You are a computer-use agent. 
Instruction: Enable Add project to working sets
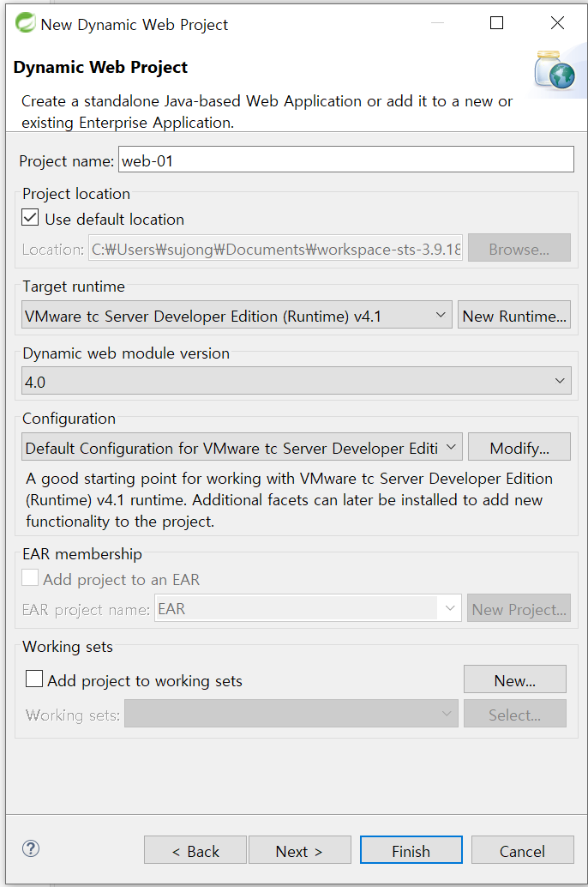[x=34, y=679]
